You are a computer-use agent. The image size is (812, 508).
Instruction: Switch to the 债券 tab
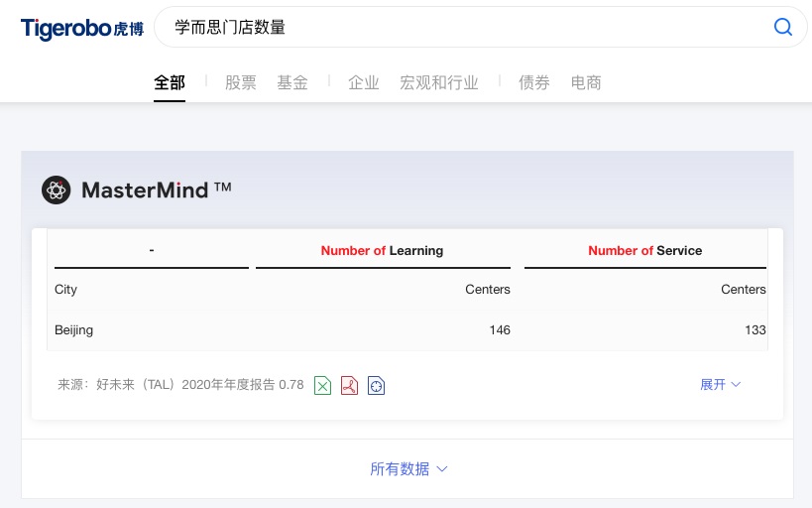(x=534, y=82)
